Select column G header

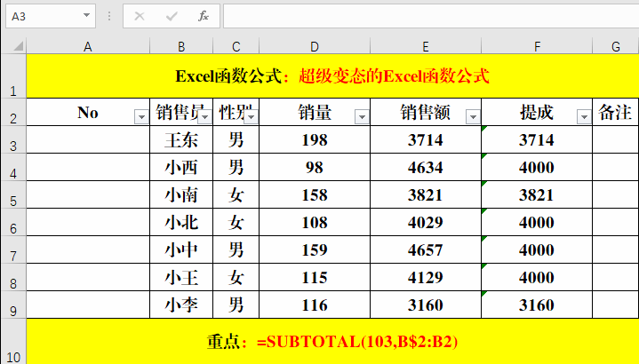[616, 46]
